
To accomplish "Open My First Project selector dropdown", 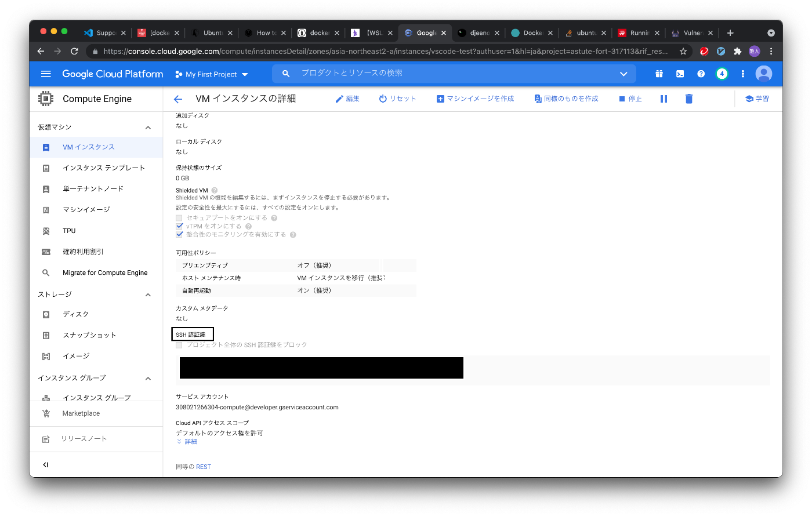I will tap(212, 74).
